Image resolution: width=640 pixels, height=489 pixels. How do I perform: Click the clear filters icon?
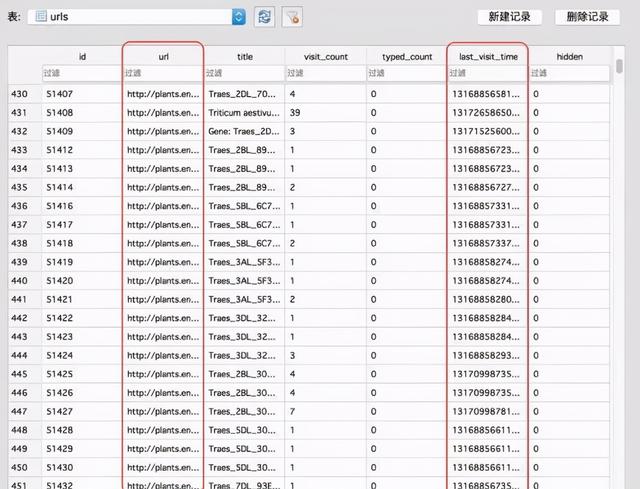(292, 17)
